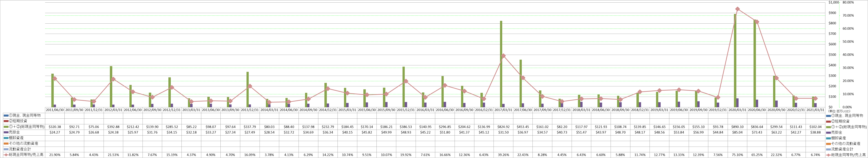The height and width of the screenshot is (158, 868).
Task: Click the tallest green bar at 2020/03/31
Action: click(735, 61)
